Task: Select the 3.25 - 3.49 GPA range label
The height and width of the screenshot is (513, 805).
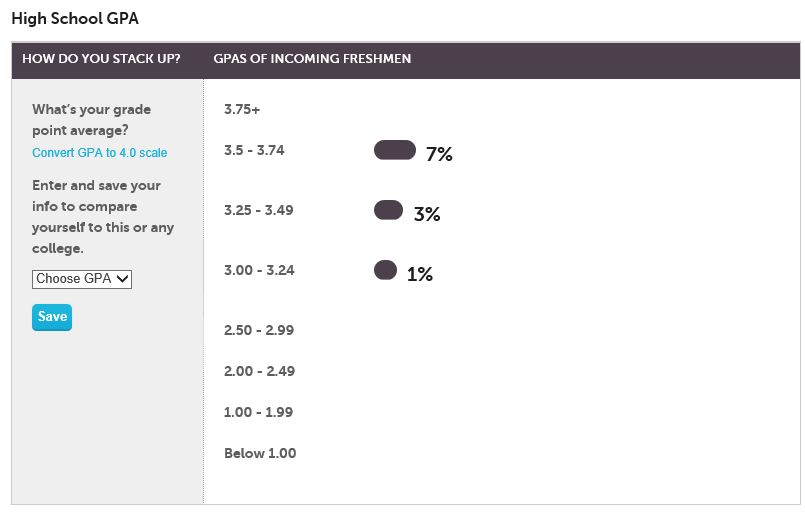Action: click(x=259, y=211)
